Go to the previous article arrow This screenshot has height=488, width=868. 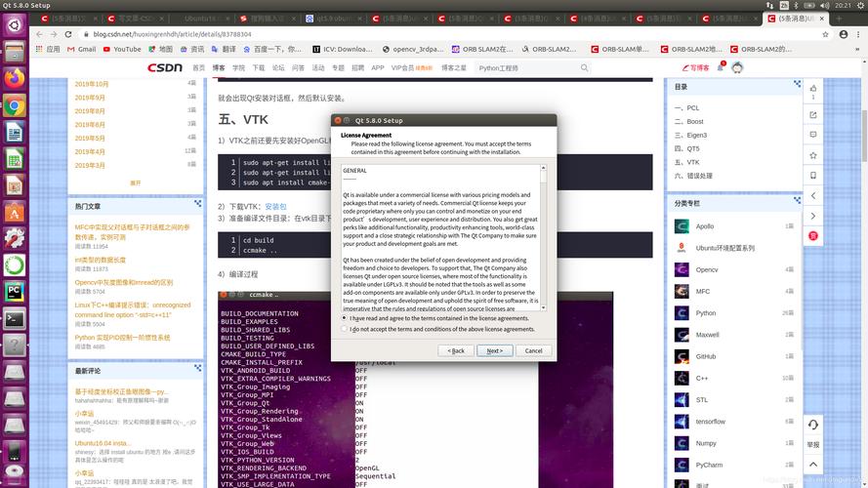point(813,195)
